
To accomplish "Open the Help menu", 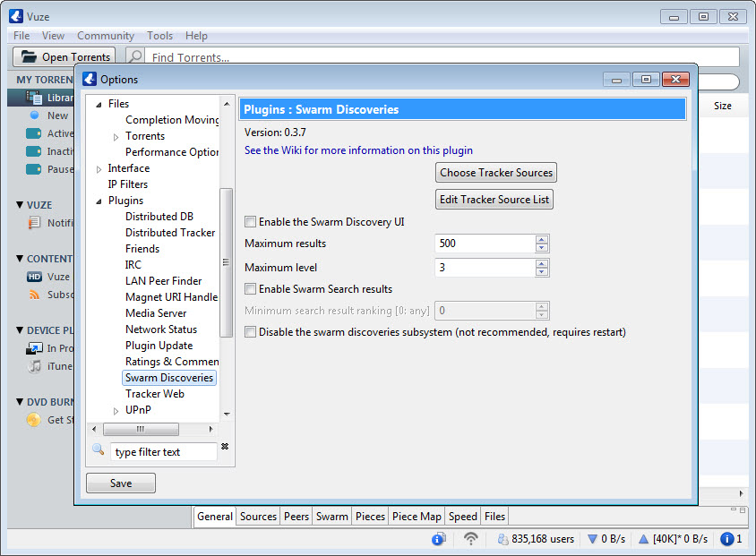I will (196, 36).
